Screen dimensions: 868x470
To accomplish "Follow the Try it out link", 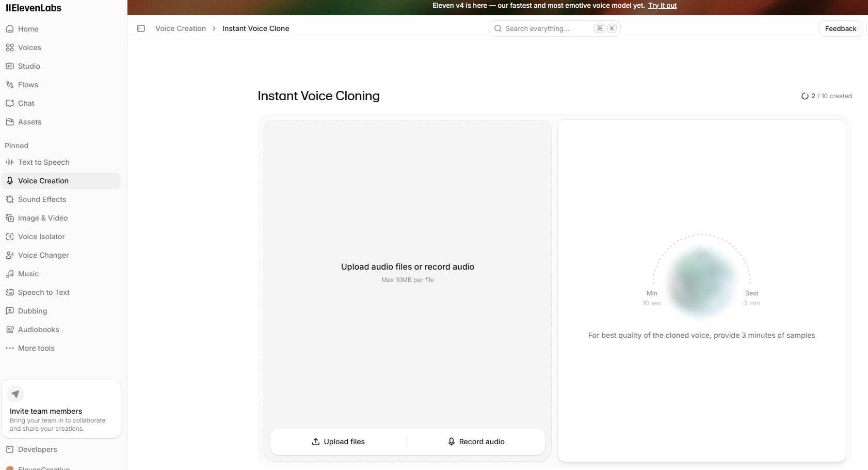I will 663,6.
